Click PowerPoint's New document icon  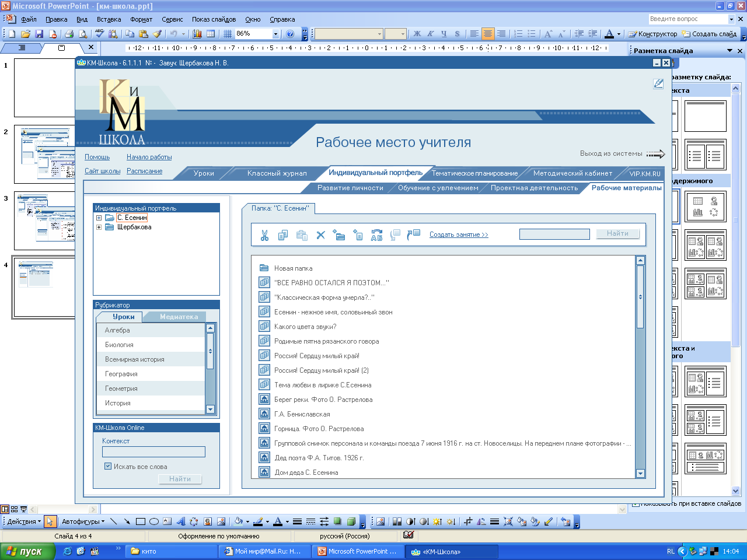coord(12,34)
